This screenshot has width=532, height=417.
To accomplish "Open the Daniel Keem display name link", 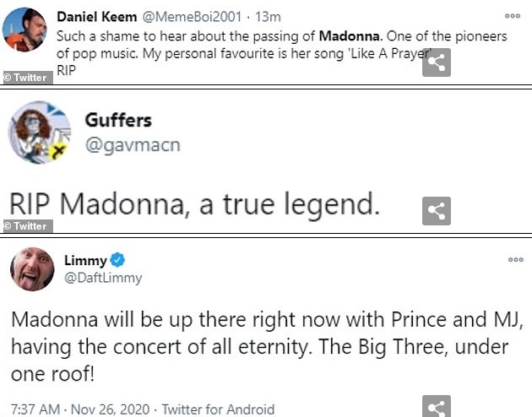I will click(x=93, y=17).
